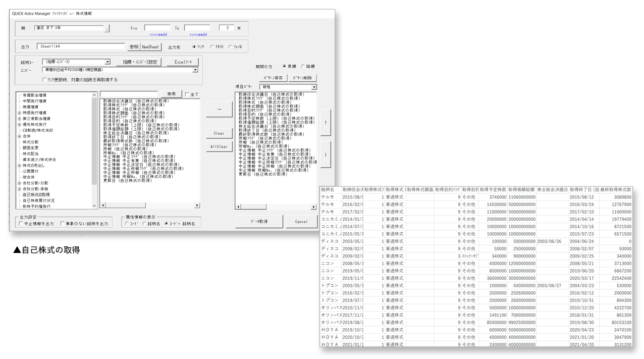Select 自己株式の取得 in the category tree

tap(36, 194)
